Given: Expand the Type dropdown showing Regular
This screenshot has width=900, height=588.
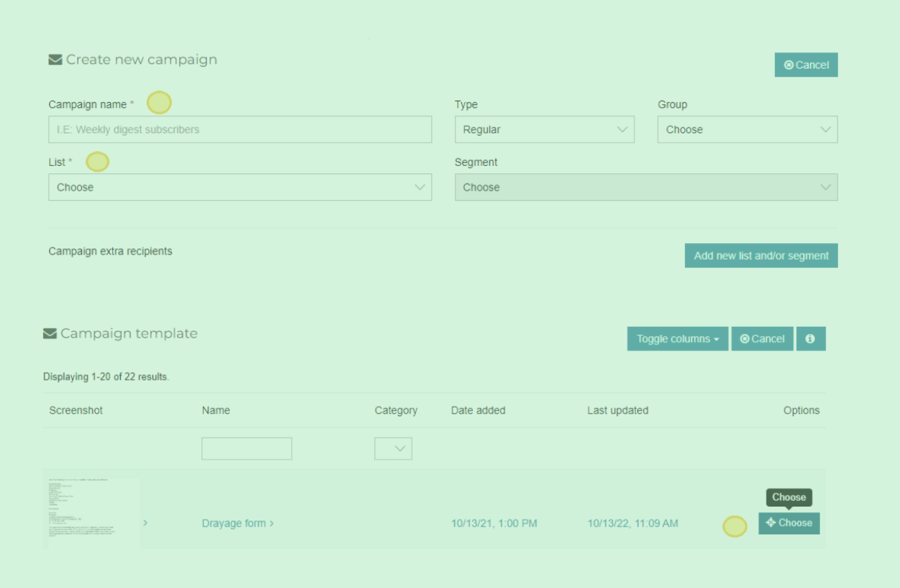Looking at the screenshot, I should click(544, 130).
